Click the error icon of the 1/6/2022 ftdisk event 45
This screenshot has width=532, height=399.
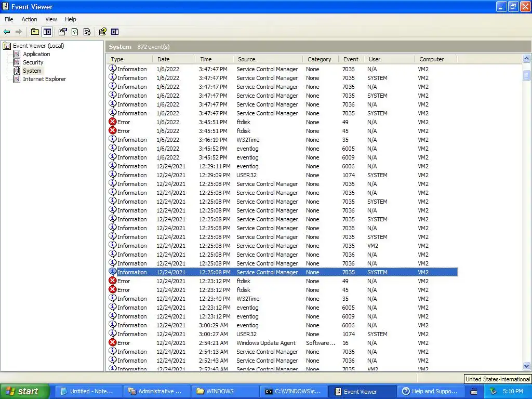point(113,130)
